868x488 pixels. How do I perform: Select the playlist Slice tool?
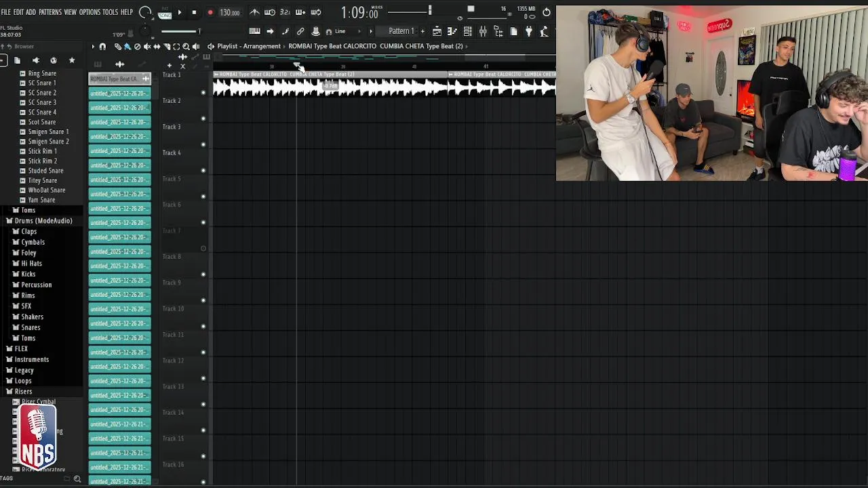(167, 46)
